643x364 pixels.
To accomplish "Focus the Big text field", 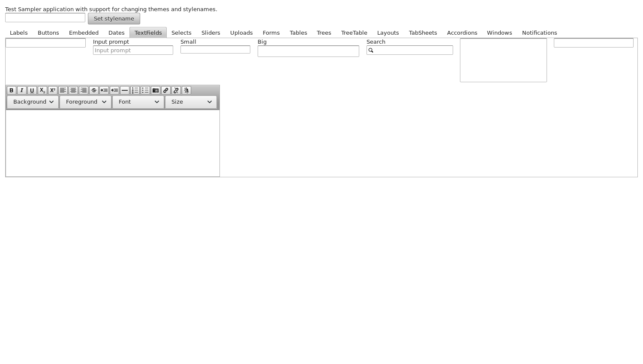I will [x=308, y=51].
